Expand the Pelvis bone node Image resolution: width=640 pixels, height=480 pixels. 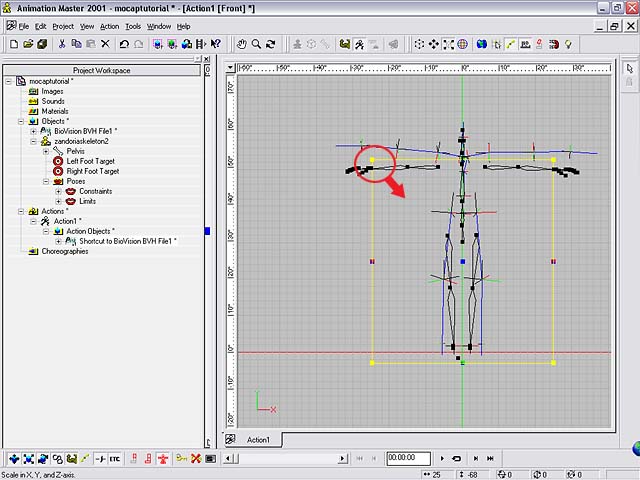tap(46, 151)
